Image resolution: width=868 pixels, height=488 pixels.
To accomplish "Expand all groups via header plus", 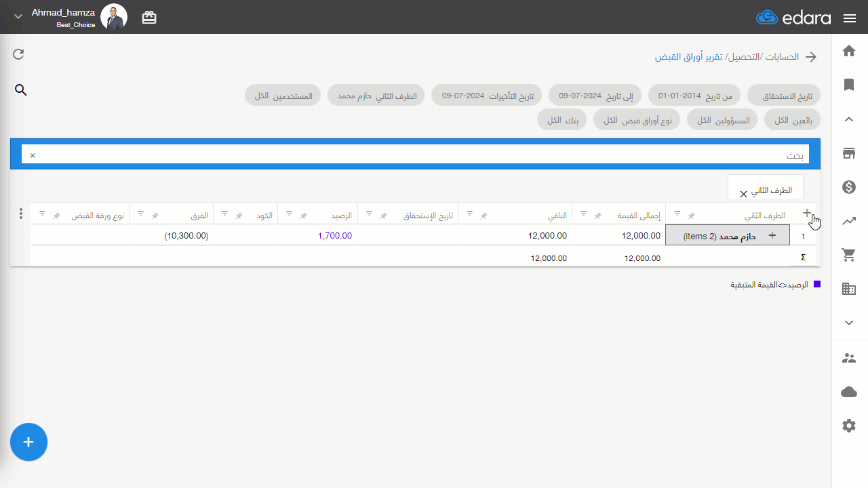I will click(x=806, y=213).
